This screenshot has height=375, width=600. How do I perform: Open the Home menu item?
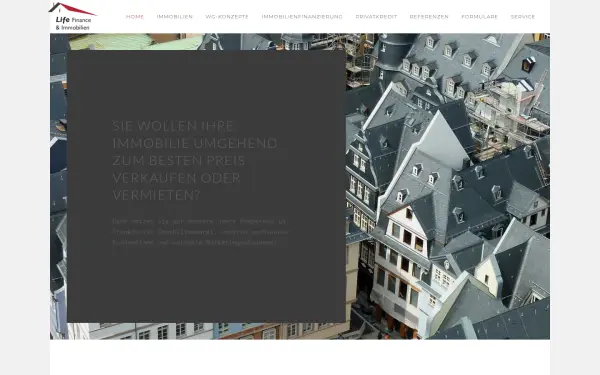point(135,17)
